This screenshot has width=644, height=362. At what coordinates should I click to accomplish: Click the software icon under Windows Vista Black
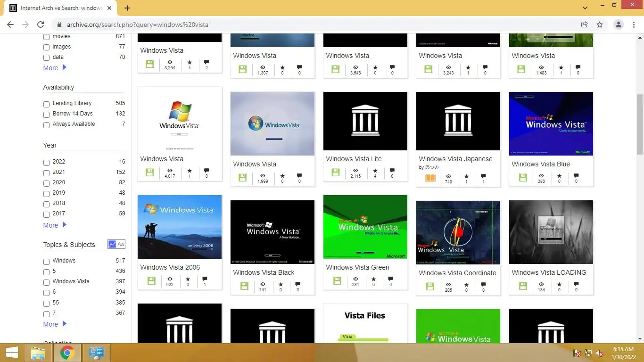(244, 286)
